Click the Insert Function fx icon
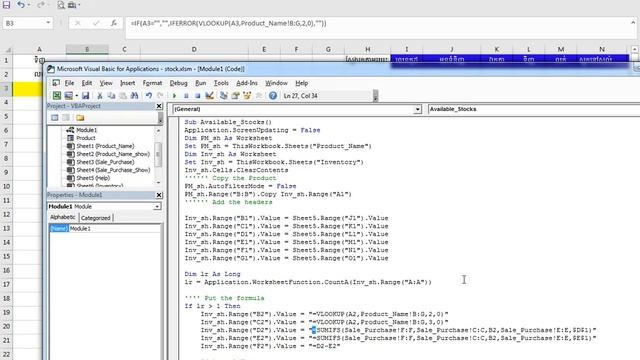This screenshot has width=640, height=360. (114, 23)
